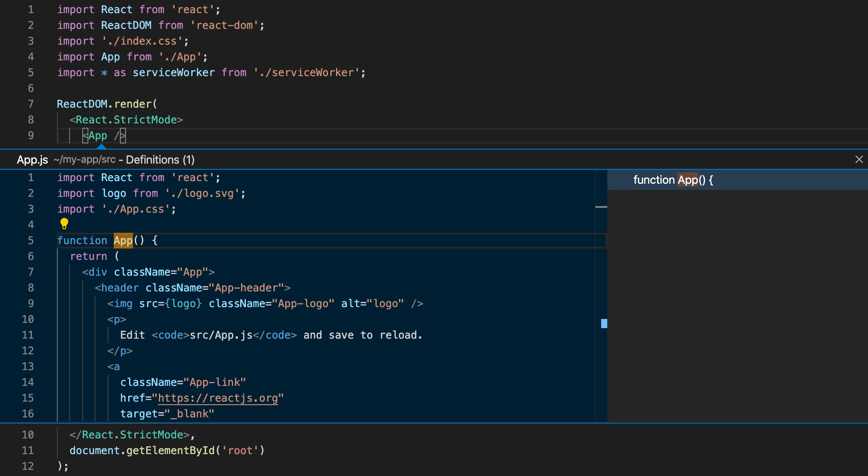
Task: Select the React.StrictMode opening tag
Action: click(127, 119)
